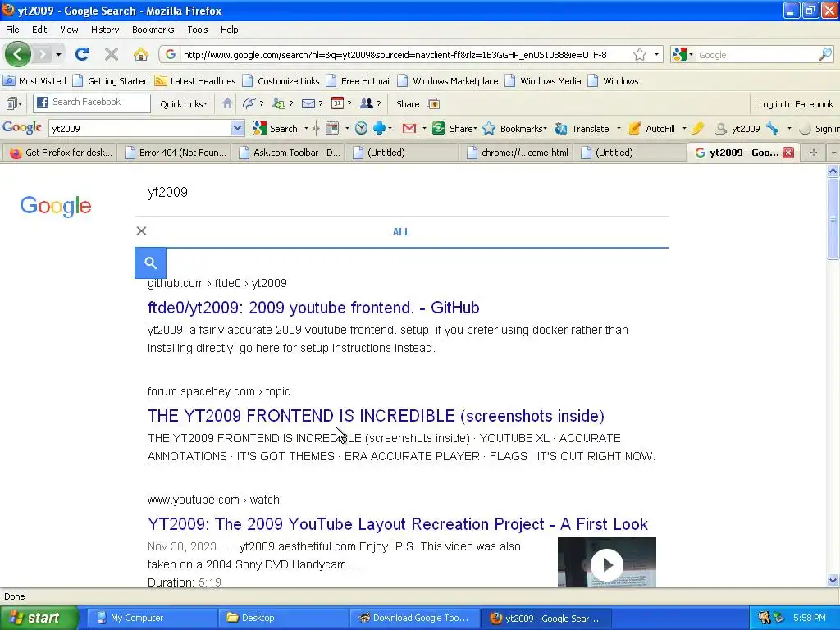Go back with the green Back arrow
840x630 pixels.
coord(18,54)
